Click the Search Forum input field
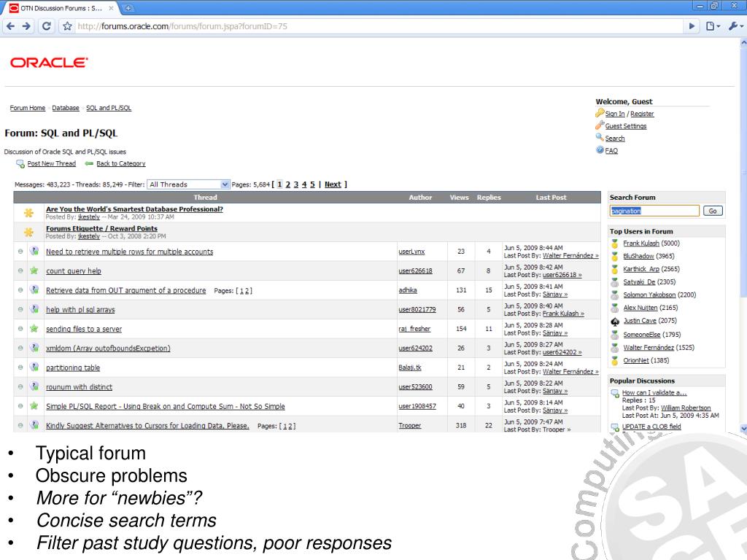747x560 pixels. (654, 211)
